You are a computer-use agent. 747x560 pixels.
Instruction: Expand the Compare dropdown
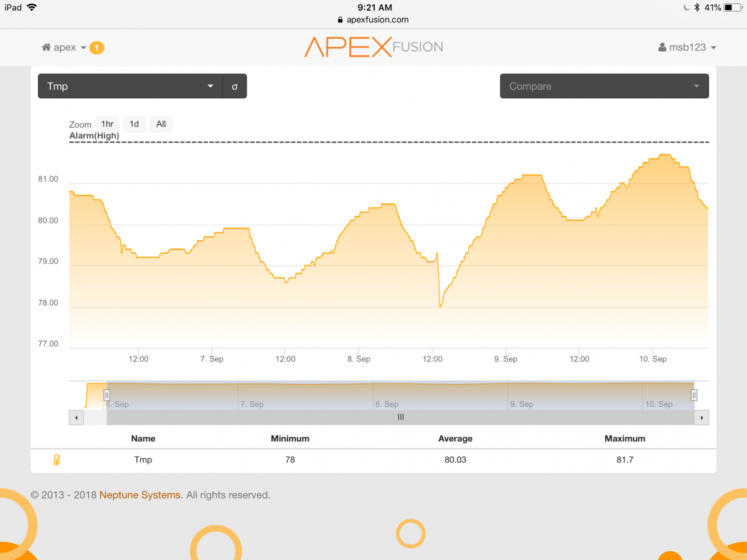pyautogui.click(x=604, y=86)
